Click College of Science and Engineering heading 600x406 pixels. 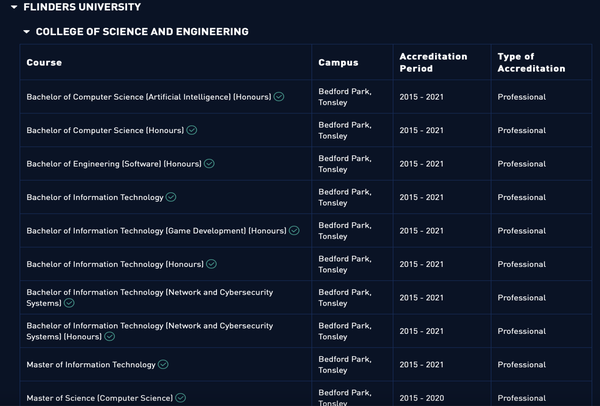point(142,32)
